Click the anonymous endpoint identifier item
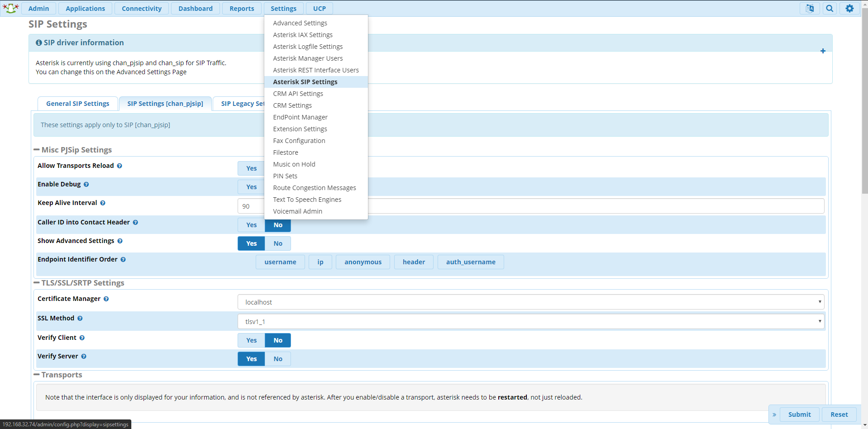 click(x=362, y=262)
